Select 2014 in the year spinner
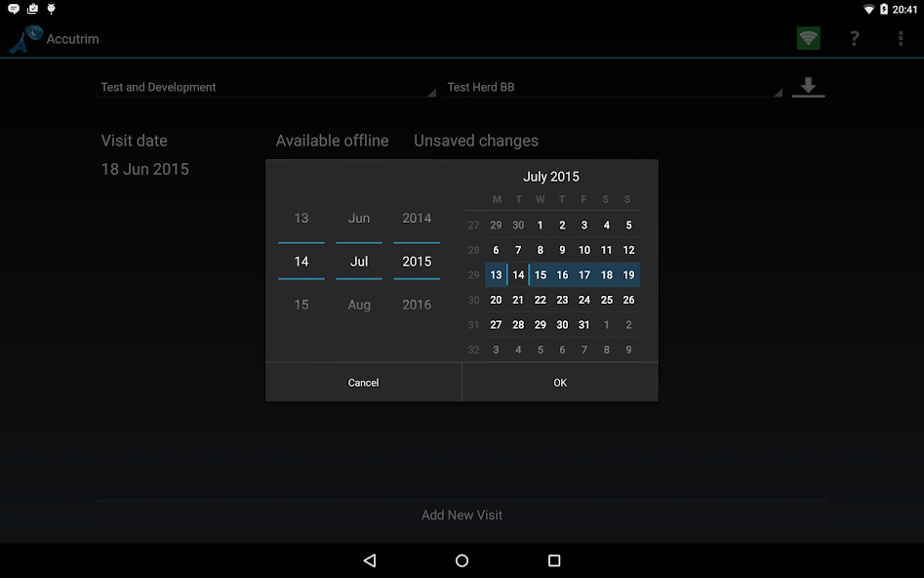This screenshot has width=924, height=578. [x=417, y=219]
